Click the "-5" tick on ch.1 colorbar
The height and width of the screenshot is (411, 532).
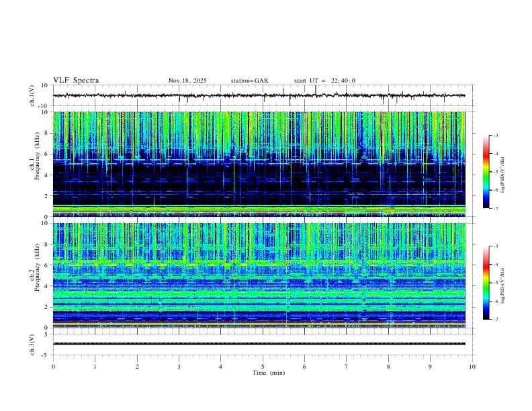pyautogui.click(x=495, y=172)
